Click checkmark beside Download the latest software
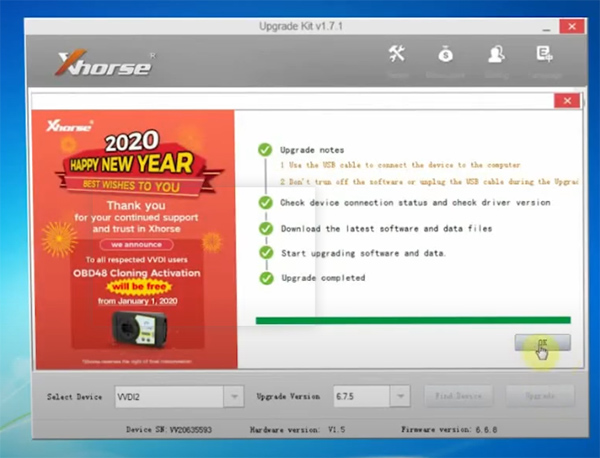The height and width of the screenshot is (458, 600). pyautogui.click(x=266, y=228)
